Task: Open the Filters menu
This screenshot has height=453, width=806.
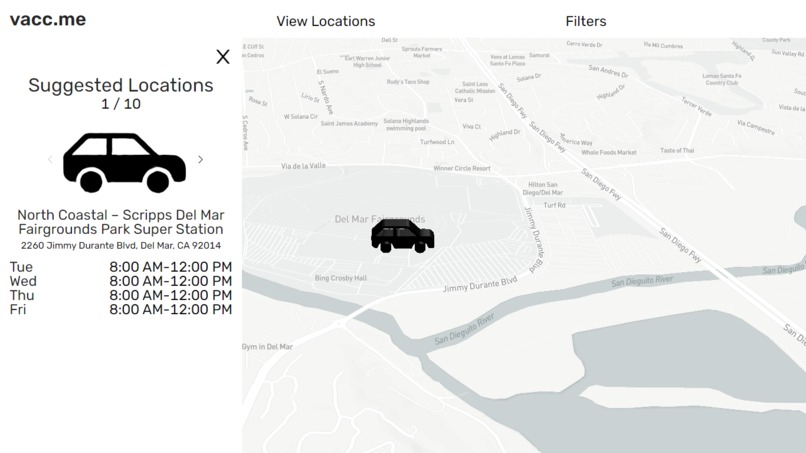Action: [586, 21]
